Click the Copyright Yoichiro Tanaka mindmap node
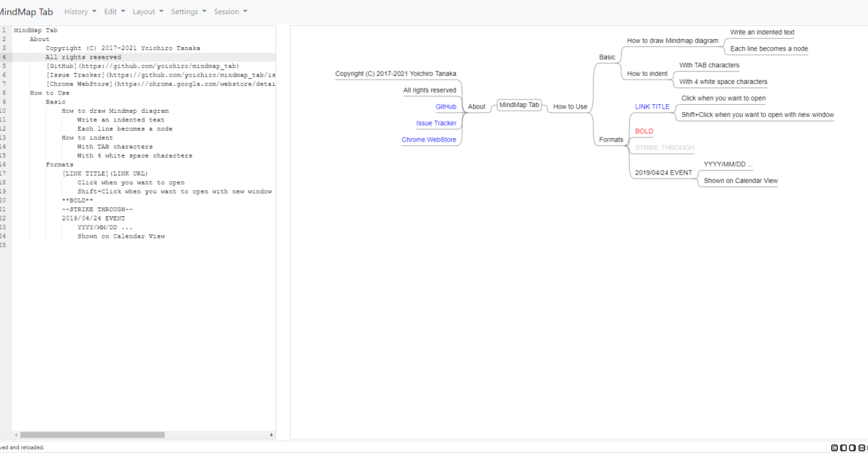868x454 pixels. point(396,74)
